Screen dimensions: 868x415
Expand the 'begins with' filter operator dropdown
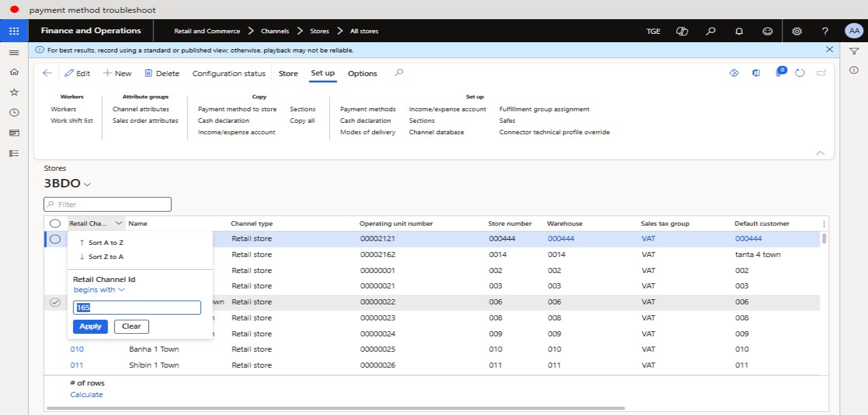click(x=99, y=290)
